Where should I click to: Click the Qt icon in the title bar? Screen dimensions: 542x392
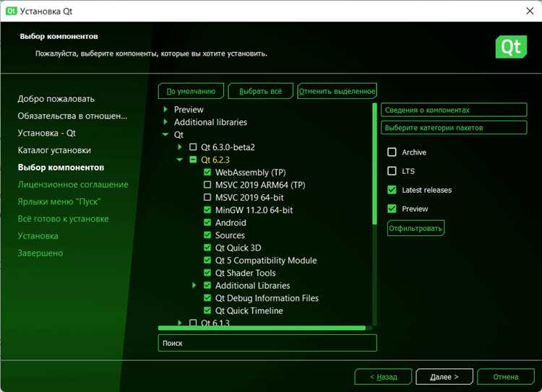(x=11, y=11)
